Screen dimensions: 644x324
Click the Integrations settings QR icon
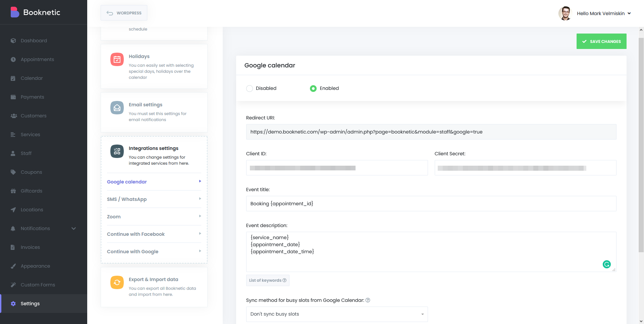(x=117, y=151)
